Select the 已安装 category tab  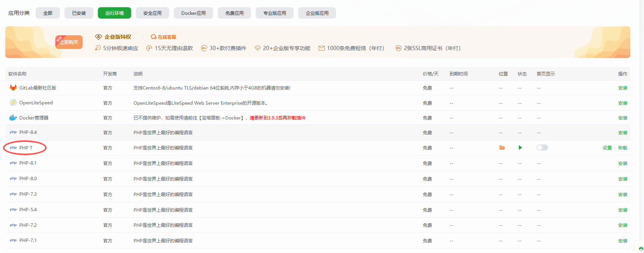point(79,13)
